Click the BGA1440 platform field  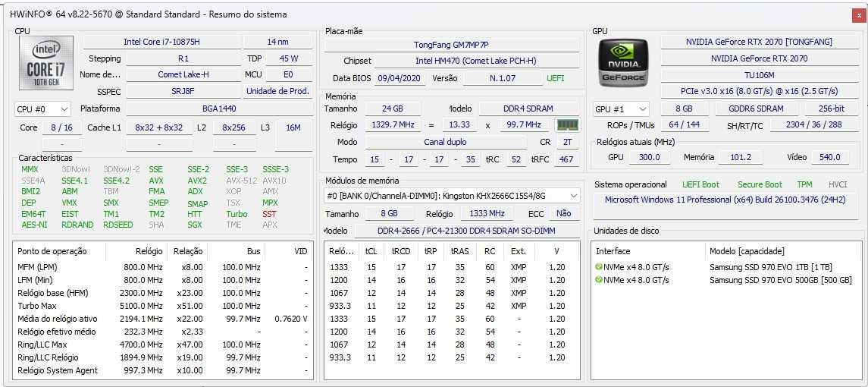(x=219, y=109)
